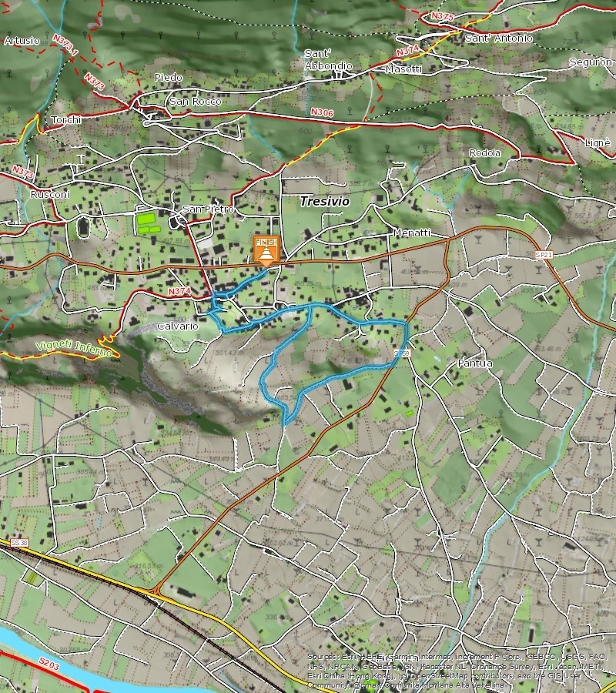Click the SS 38 highway shield
Image resolution: width=616 pixels, height=693 pixels.
[x=18, y=543]
